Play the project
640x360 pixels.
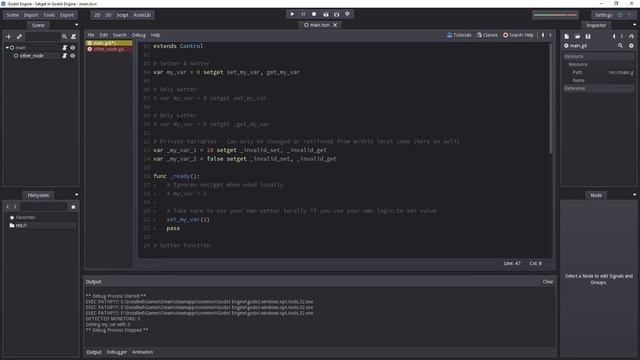pos(292,14)
